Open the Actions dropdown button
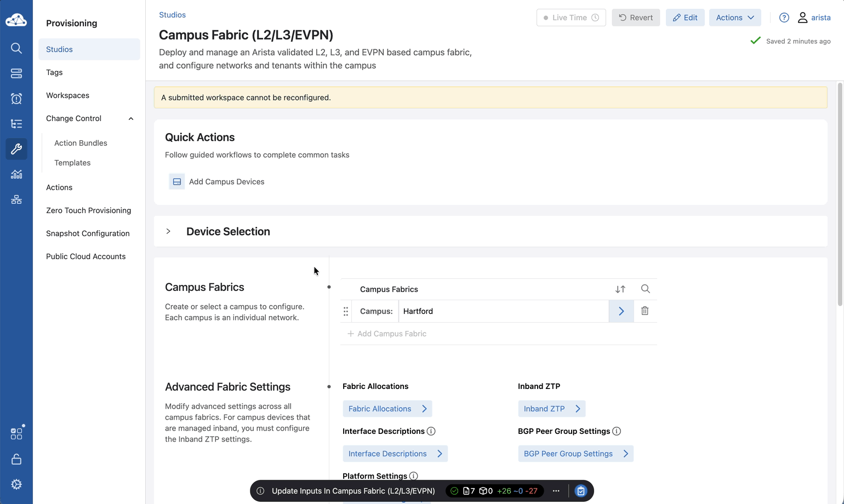The height and width of the screenshot is (504, 844). click(x=735, y=18)
